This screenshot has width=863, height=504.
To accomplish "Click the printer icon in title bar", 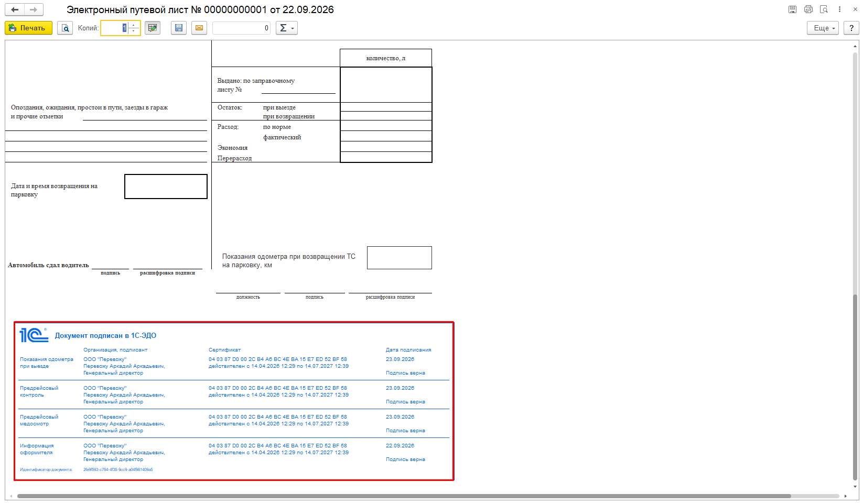I will 808,9.
